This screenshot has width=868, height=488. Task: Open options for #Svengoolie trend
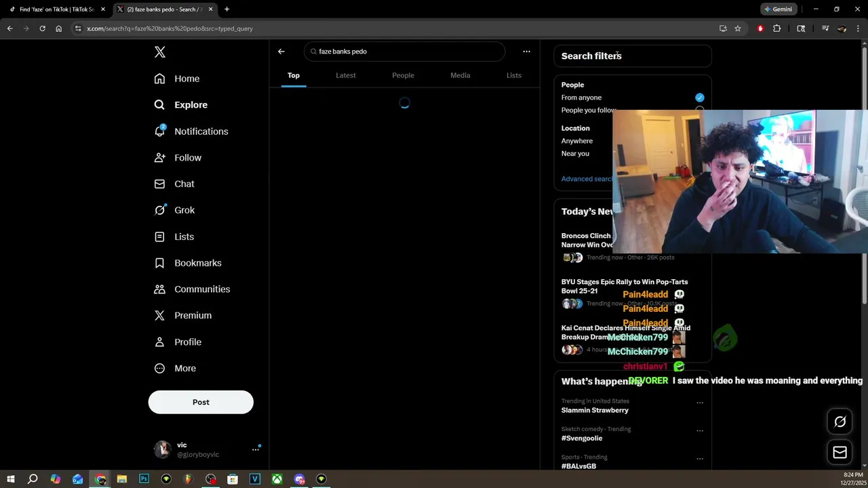coord(699,430)
